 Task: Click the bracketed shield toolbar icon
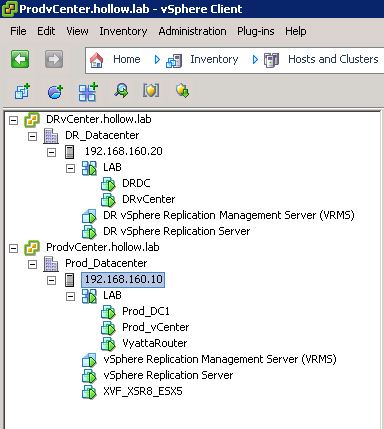pyautogui.click(x=151, y=90)
